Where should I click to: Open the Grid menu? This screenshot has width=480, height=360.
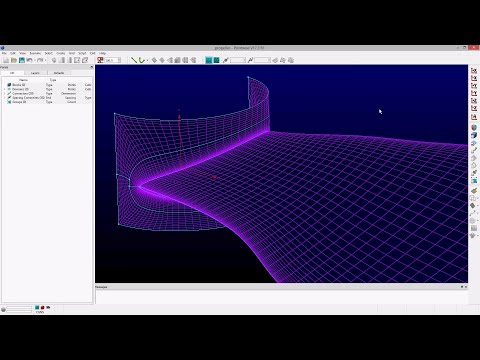(72, 53)
